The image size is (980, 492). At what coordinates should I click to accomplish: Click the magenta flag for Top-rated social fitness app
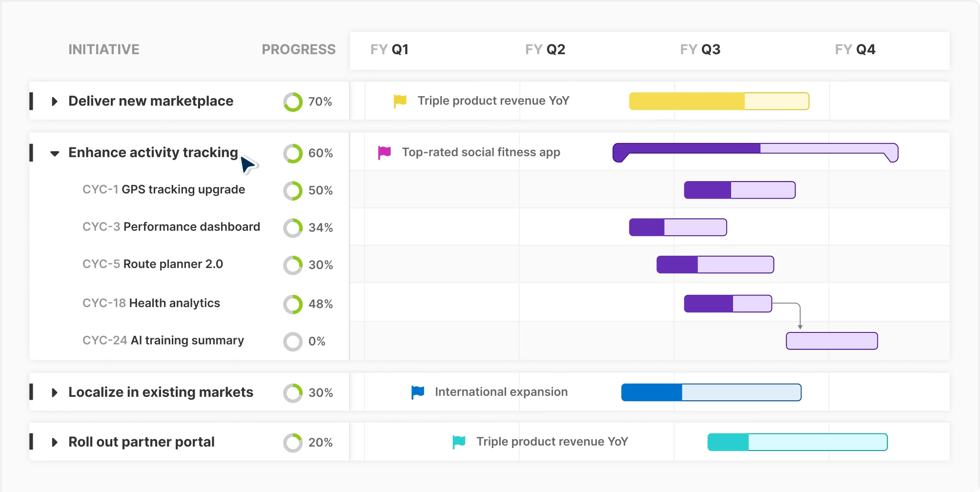(x=384, y=152)
